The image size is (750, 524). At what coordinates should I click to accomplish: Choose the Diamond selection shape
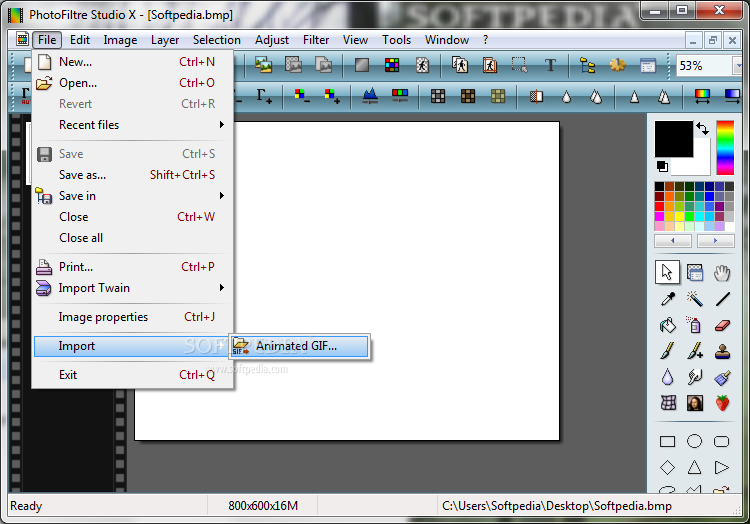coord(667,467)
